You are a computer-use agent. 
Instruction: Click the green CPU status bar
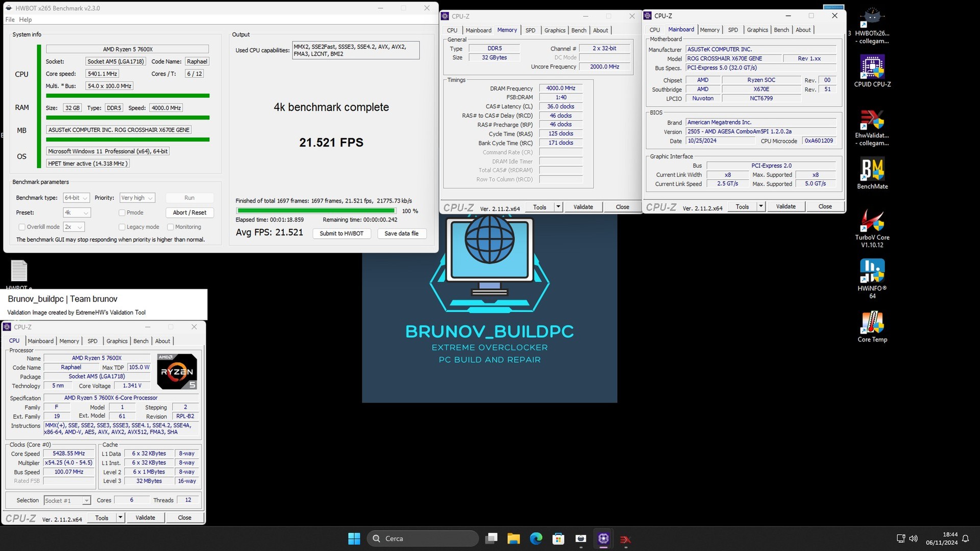[x=128, y=95]
